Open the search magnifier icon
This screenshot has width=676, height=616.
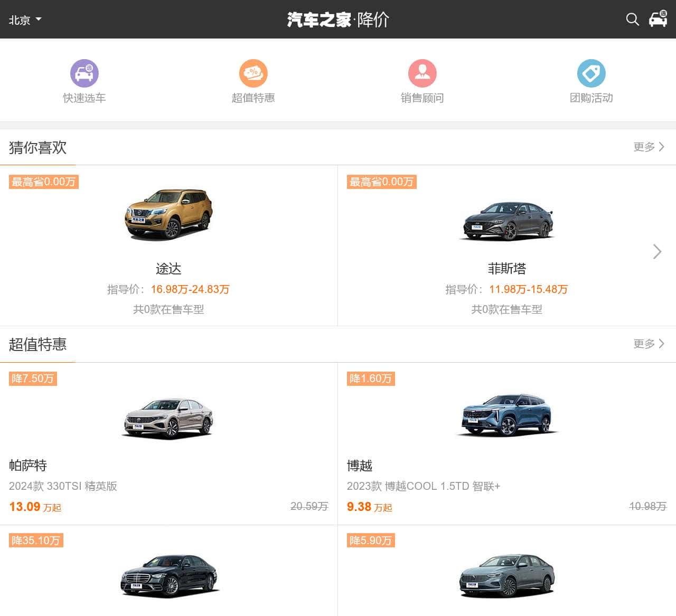point(632,20)
